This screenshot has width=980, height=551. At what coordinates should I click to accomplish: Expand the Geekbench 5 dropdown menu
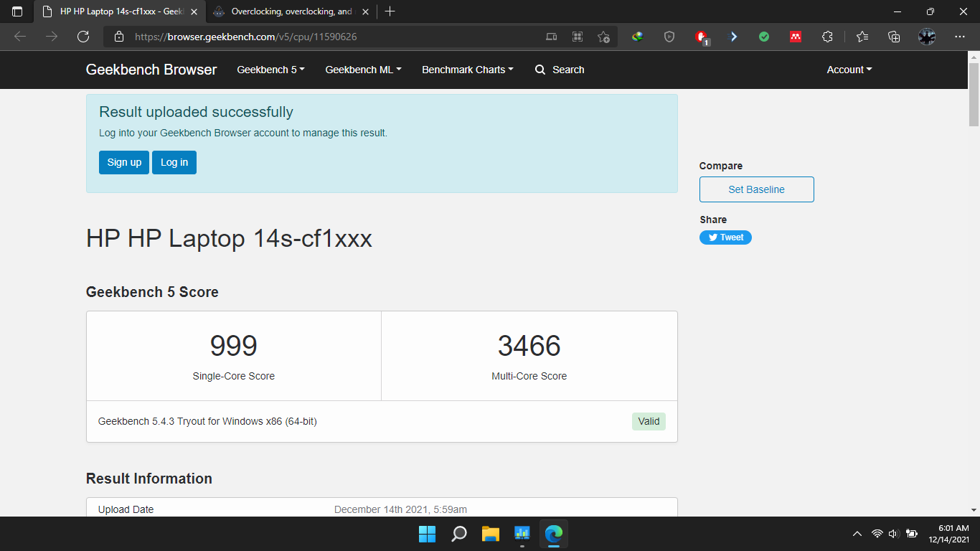point(270,70)
